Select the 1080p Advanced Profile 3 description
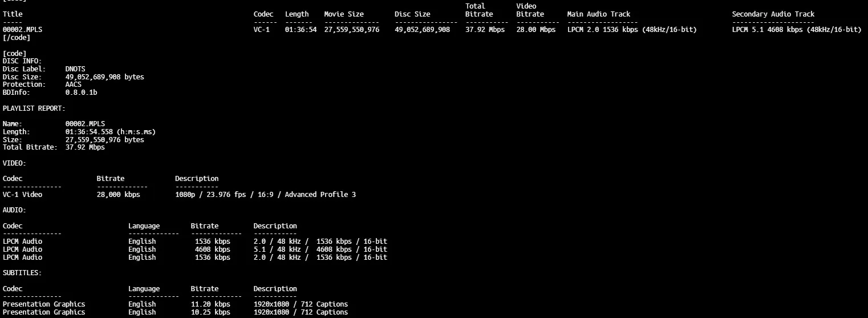Image resolution: width=868 pixels, height=318 pixels. [x=265, y=195]
